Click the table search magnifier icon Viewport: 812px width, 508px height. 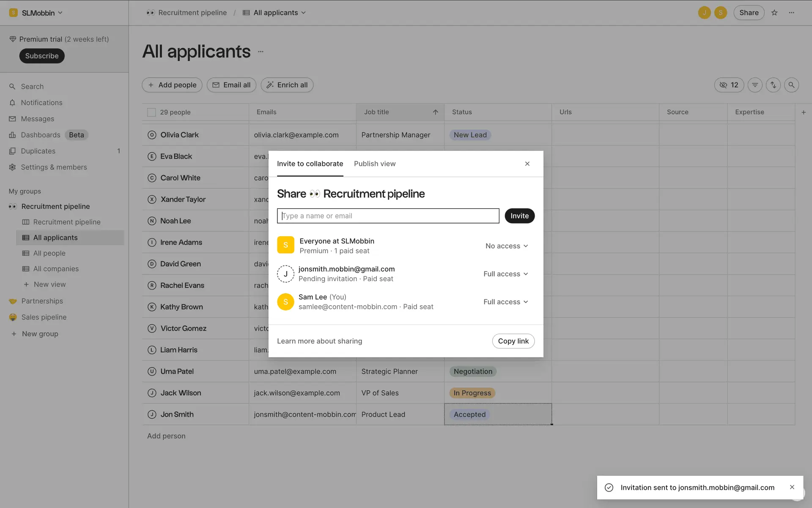(791, 85)
